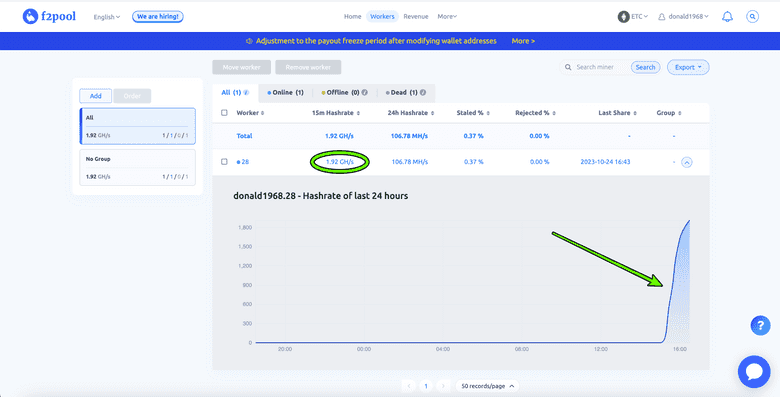Click the info icon beside Dead tab
This screenshot has height=397, width=780.
pos(423,93)
